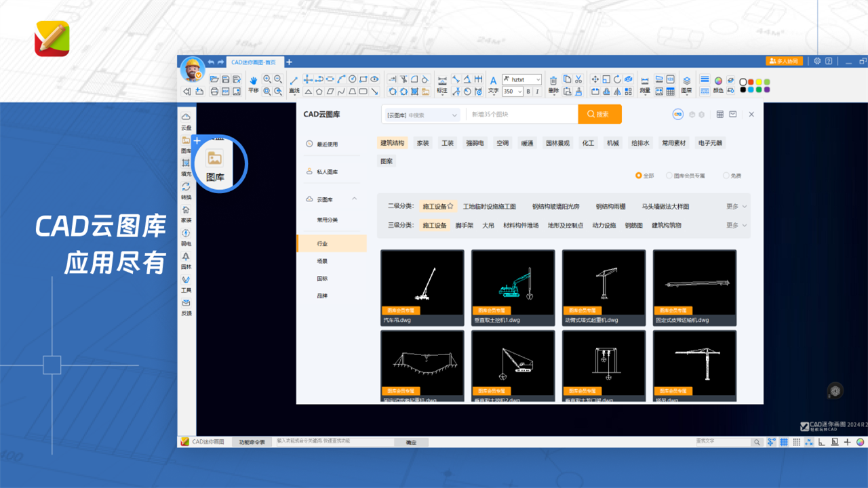The width and height of the screenshot is (868, 488).
Task: Select the 园林 garden tool in sidebar
Action: [x=186, y=260]
